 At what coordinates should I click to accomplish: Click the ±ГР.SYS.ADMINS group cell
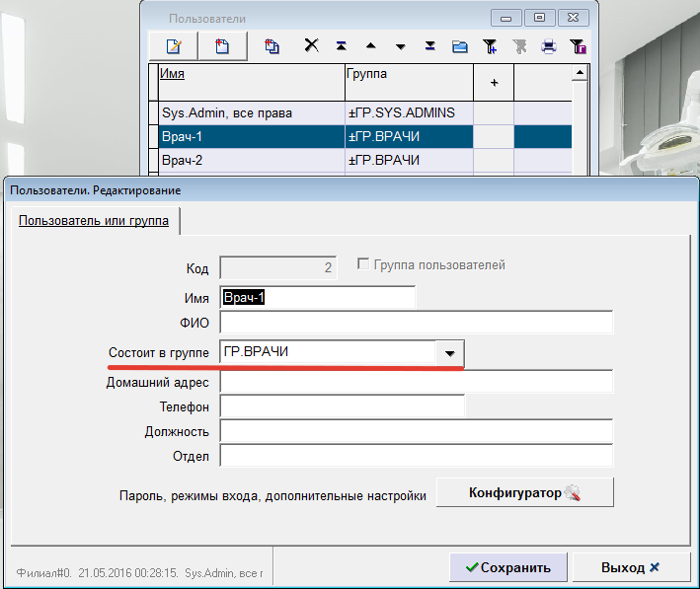(x=409, y=112)
